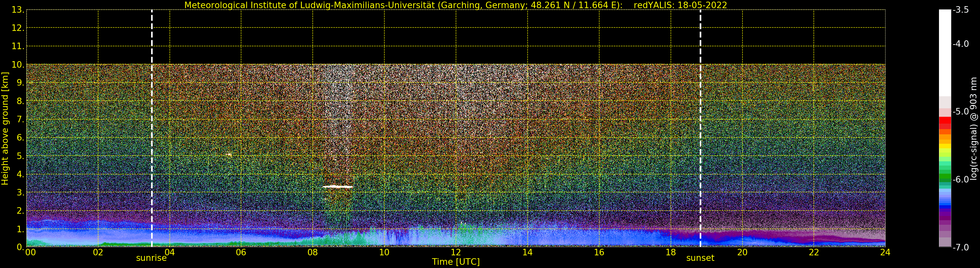
Task: Click the height axis tick '12.'
Action: 18,28
